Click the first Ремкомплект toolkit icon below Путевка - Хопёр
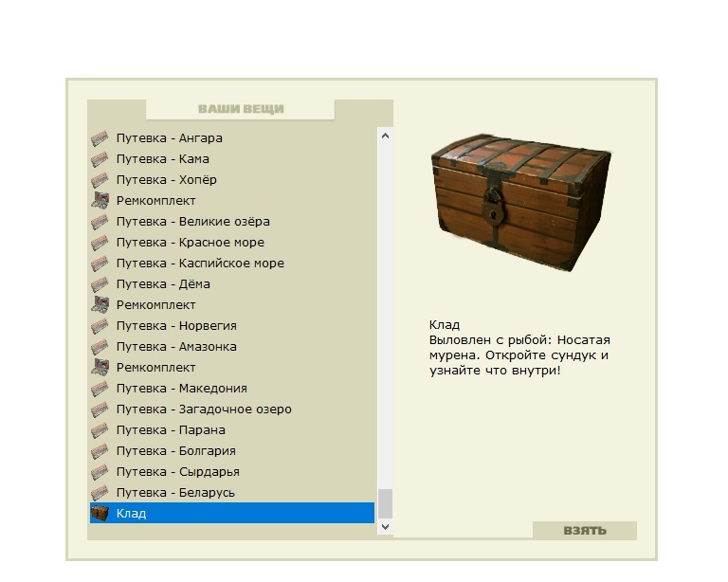Screen dimensions: 728x582 tap(100, 201)
